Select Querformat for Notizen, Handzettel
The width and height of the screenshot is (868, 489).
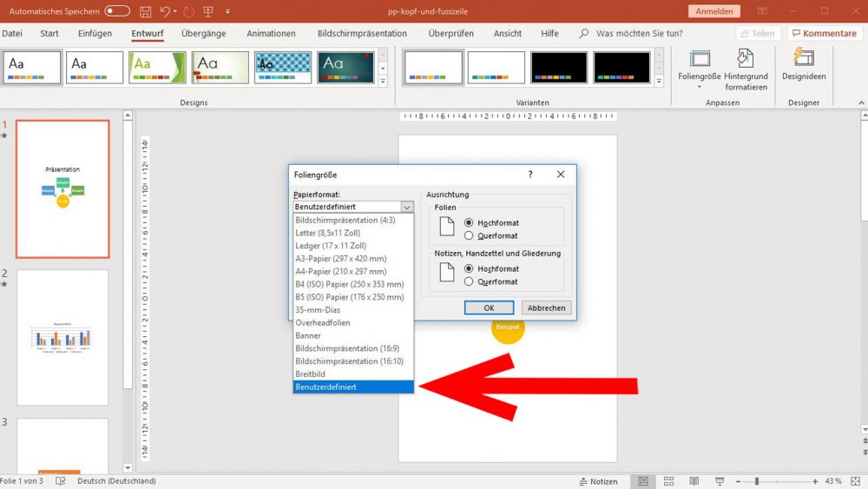click(469, 281)
